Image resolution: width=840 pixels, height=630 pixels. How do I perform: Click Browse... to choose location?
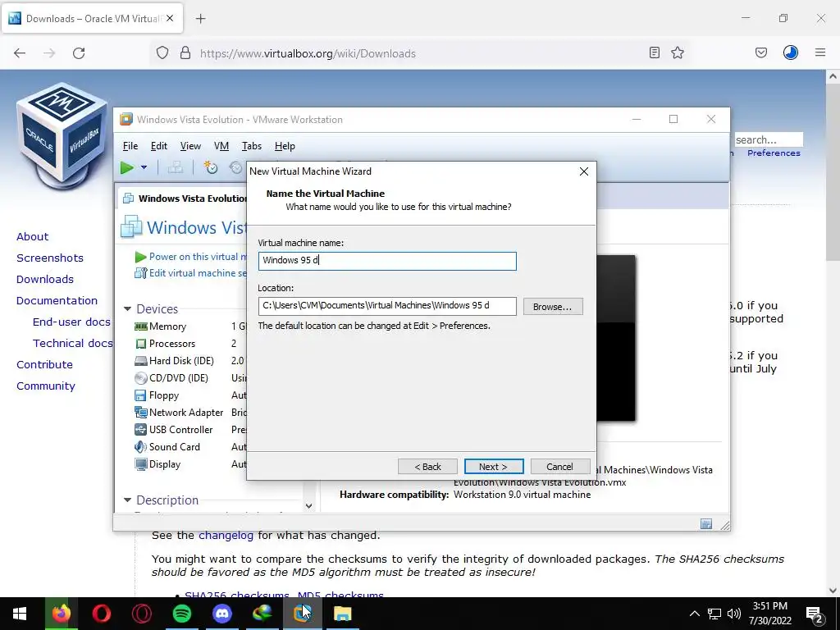[x=553, y=307]
